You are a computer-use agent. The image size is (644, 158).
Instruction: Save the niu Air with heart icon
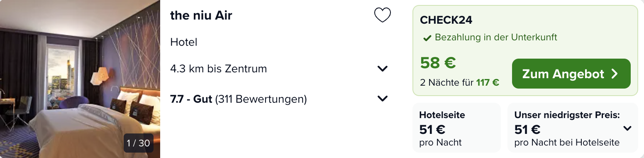click(382, 15)
